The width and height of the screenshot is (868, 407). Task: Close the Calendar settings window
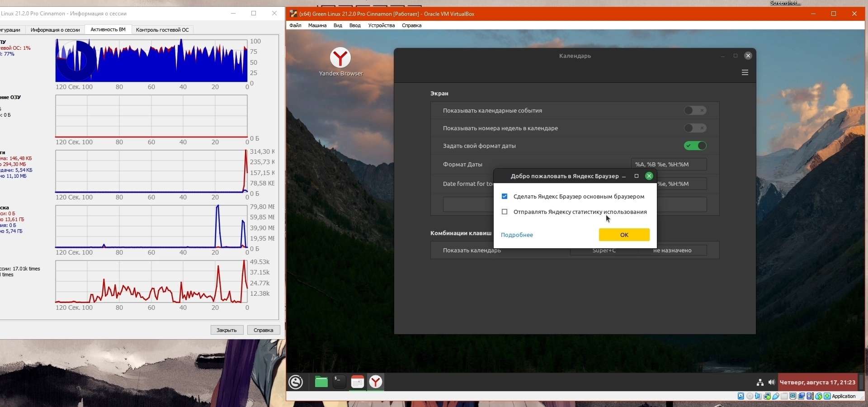tap(748, 56)
